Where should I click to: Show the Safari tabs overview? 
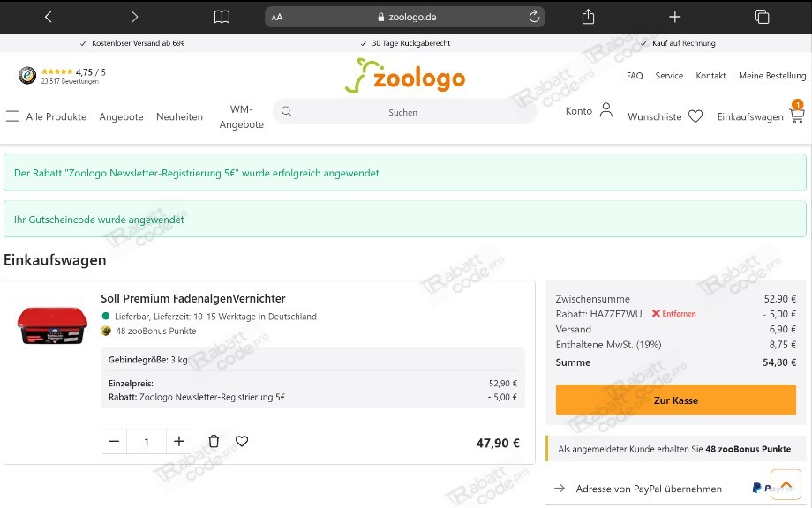[761, 17]
